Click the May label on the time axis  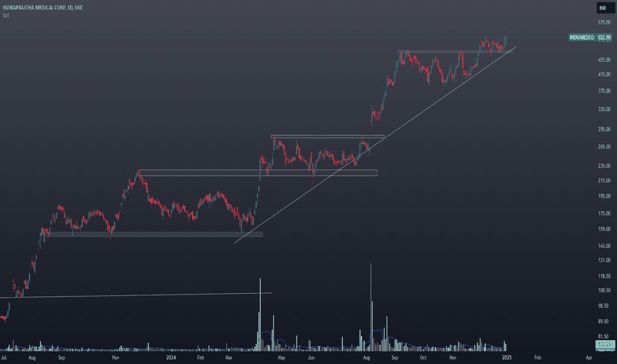tap(281, 357)
